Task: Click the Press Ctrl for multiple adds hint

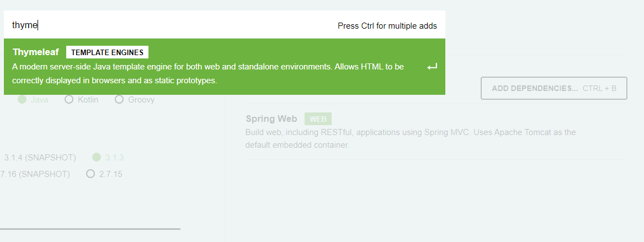Action: 387,26
